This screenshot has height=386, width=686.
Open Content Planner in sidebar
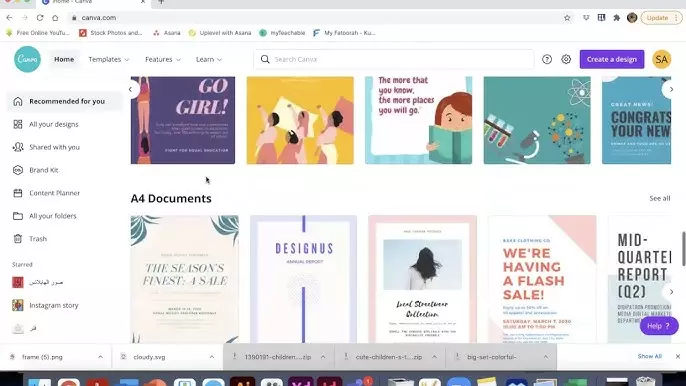coord(64,193)
